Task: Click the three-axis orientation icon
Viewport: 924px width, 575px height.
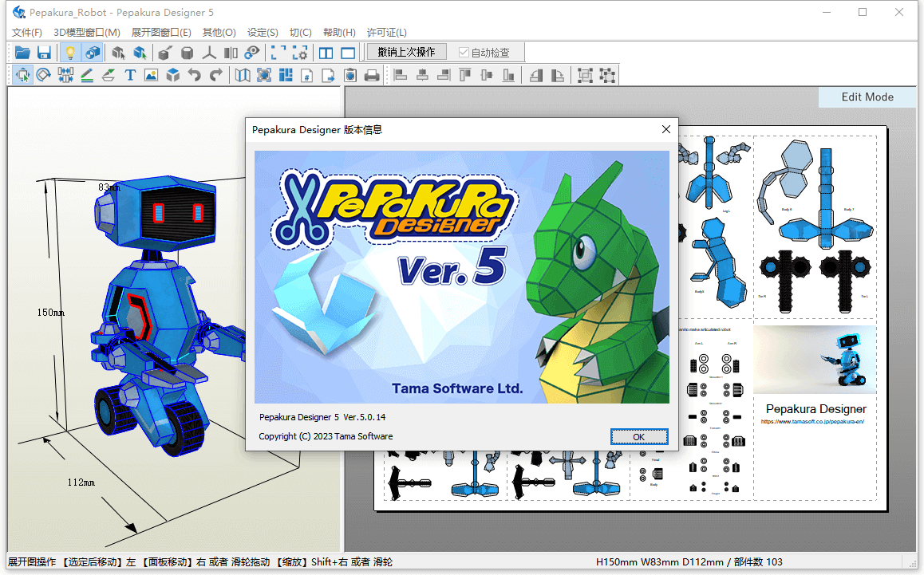Action: point(208,53)
